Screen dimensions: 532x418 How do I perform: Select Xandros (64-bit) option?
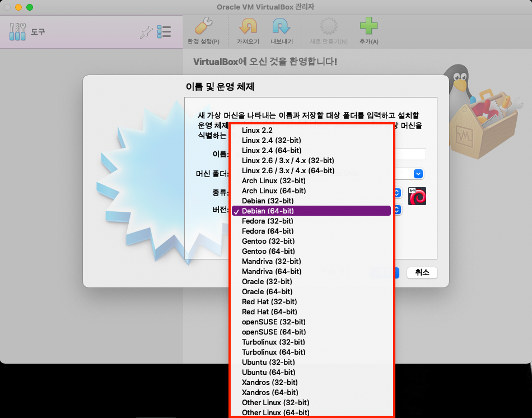pyautogui.click(x=311, y=392)
